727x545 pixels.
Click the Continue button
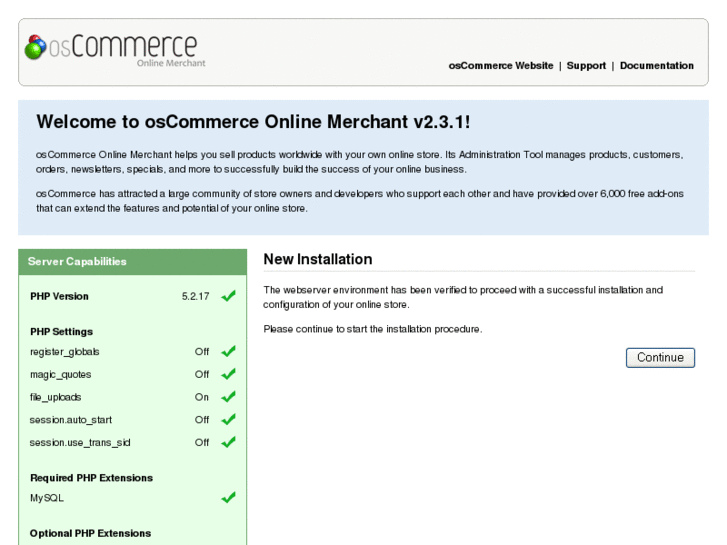tap(660, 358)
